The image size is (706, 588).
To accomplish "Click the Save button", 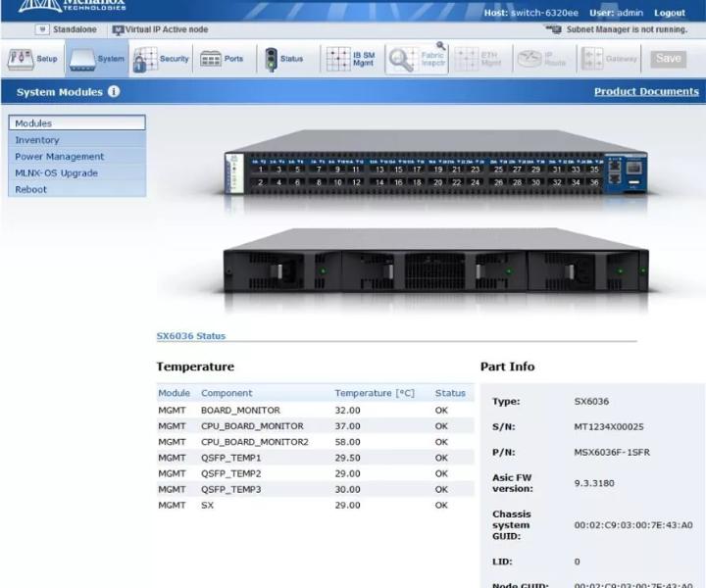I will 668,59.
